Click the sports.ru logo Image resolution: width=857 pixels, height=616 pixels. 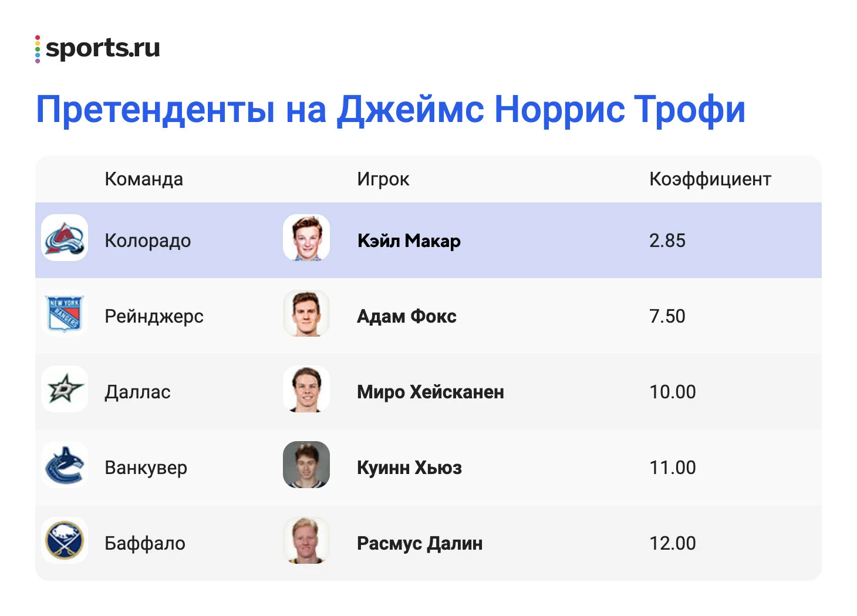coord(97,49)
